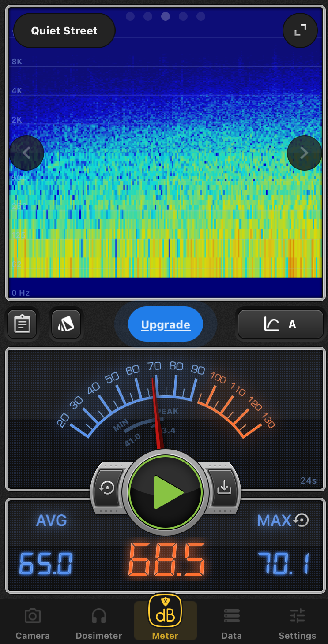Save the recording with the download button
328x644 pixels.
[224, 488]
